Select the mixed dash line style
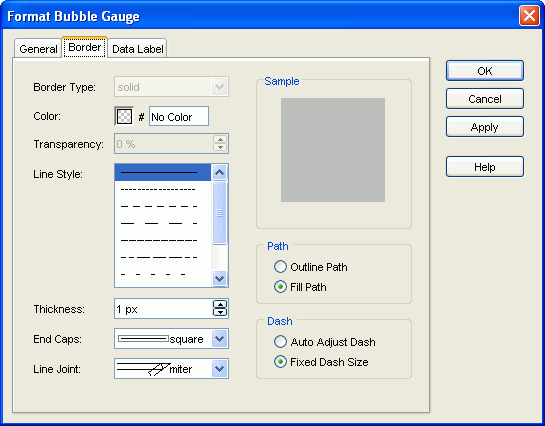Screen dimensions: 545x426 tap(163, 257)
